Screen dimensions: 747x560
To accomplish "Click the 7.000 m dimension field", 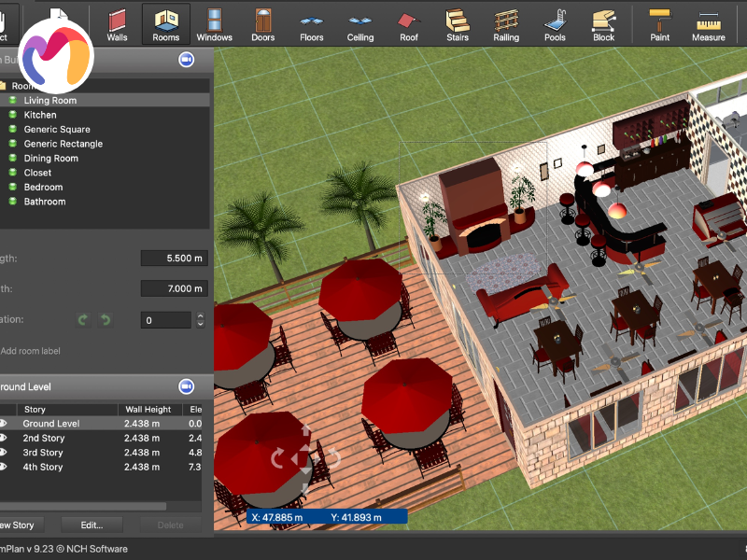I will [x=173, y=288].
